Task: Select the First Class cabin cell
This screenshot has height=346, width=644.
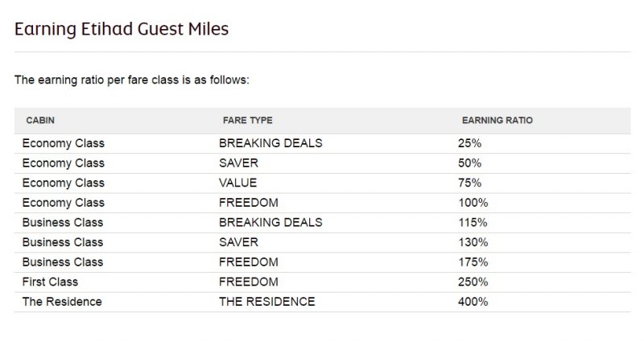Action: coord(50,282)
